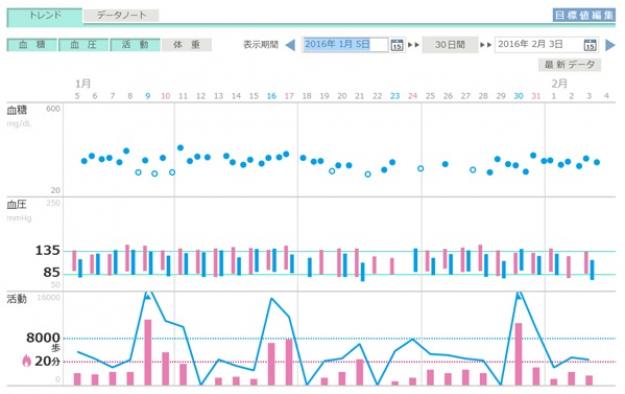This screenshot has height=394, width=625.
Task: Toggle the 活動 graph display
Action: pos(135,45)
